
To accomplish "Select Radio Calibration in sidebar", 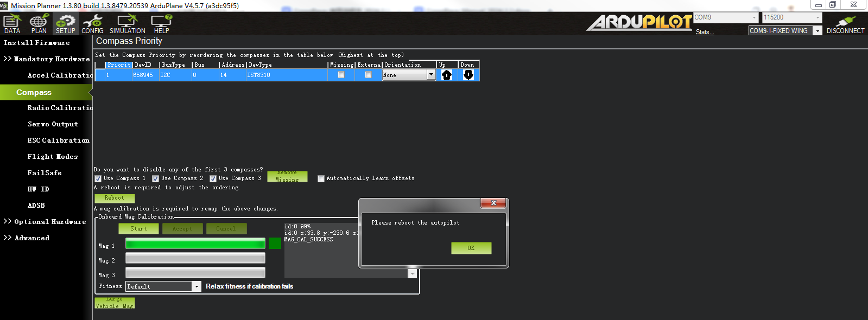I will (60, 108).
